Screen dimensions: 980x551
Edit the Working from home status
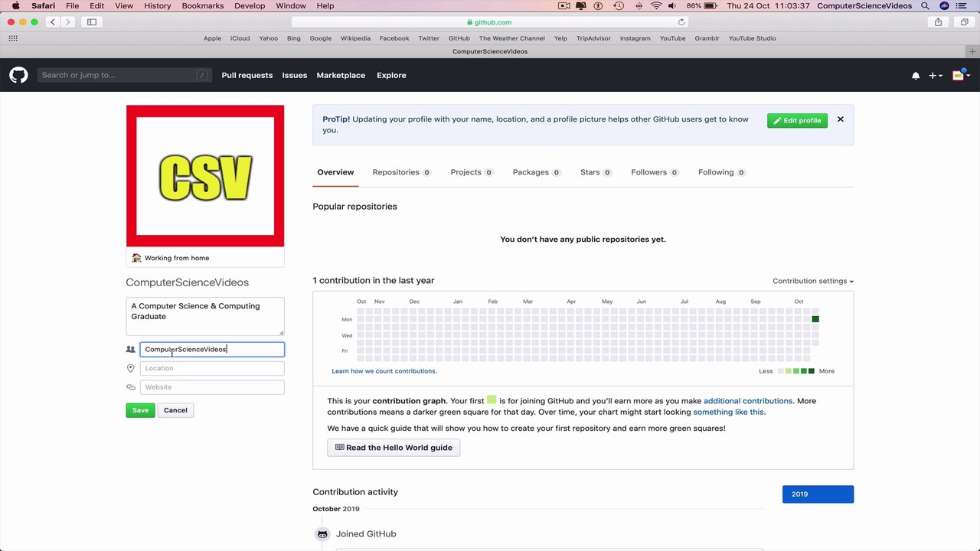[205, 258]
